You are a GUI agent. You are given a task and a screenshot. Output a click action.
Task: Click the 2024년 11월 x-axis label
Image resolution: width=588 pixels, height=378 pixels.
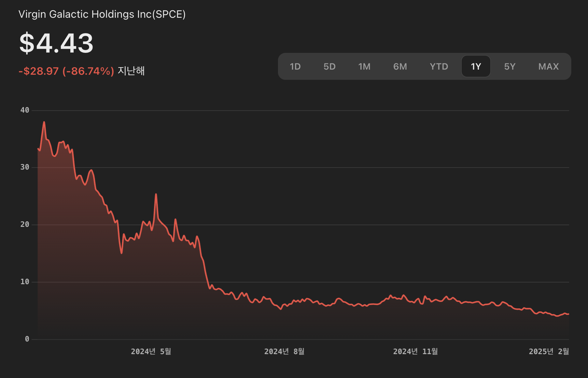(x=415, y=351)
